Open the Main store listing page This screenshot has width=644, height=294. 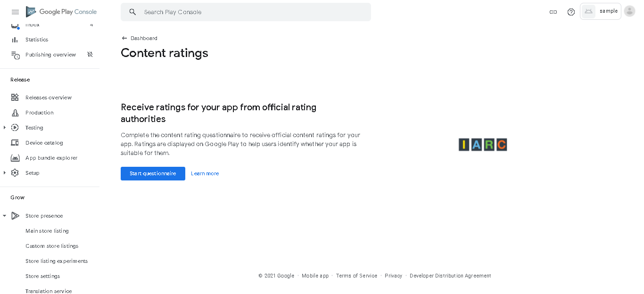click(x=47, y=231)
